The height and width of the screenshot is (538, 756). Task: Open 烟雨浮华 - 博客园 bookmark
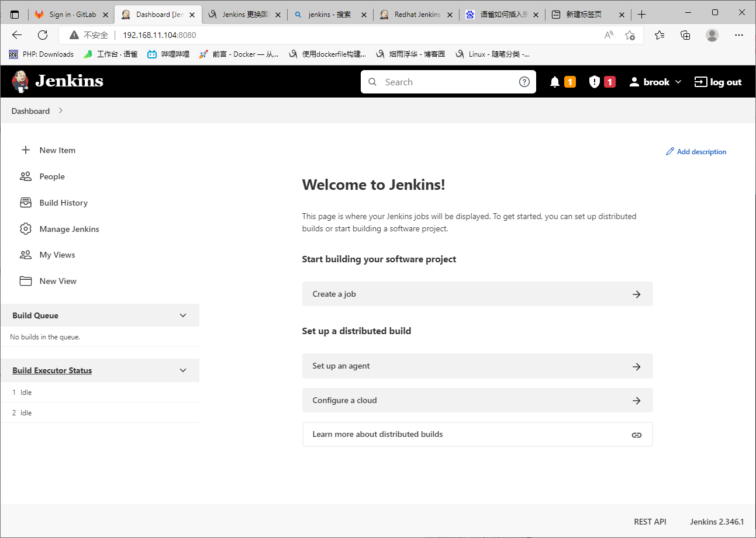410,54
